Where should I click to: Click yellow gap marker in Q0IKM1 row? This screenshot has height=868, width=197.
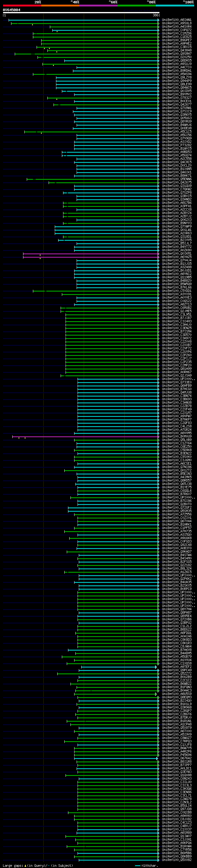tap(40, 255)
